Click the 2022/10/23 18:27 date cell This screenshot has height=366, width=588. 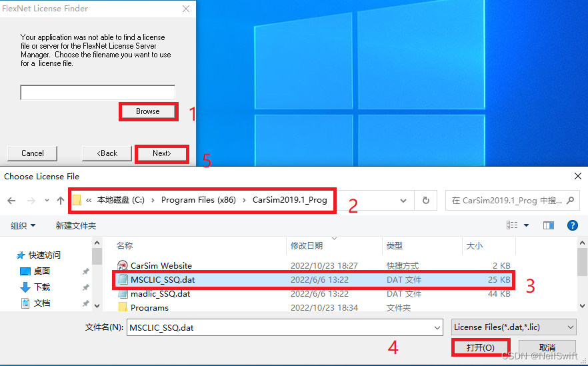tap(324, 265)
